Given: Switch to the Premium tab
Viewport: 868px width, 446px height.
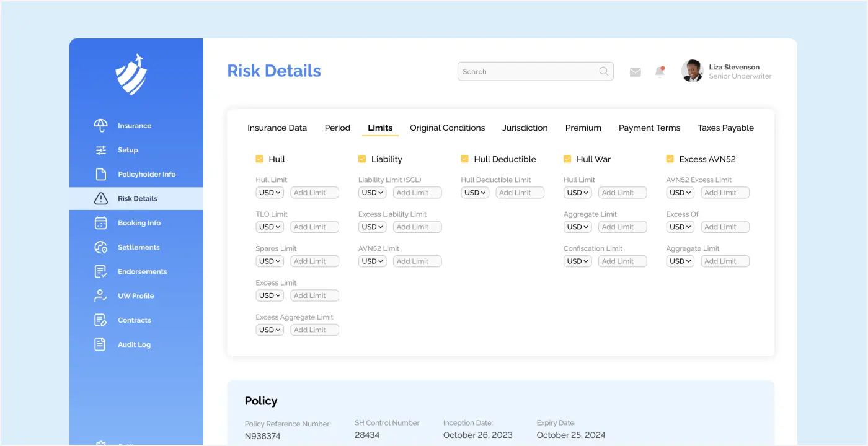Looking at the screenshot, I should click(x=583, y=128).
